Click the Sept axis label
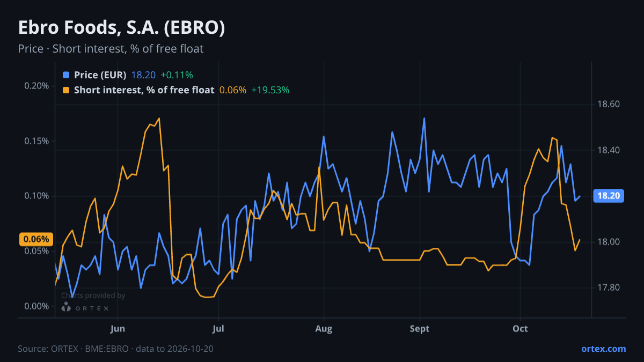Image resolution: width=644 pixels, height=362 pixels. coord(420,329)
